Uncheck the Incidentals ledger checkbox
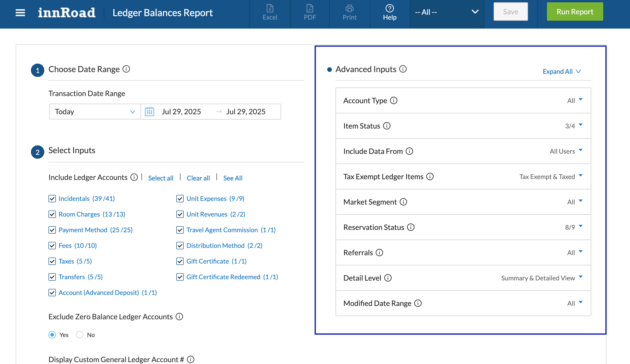This screenshot has width=630, height=364. (x=52, y=199)
